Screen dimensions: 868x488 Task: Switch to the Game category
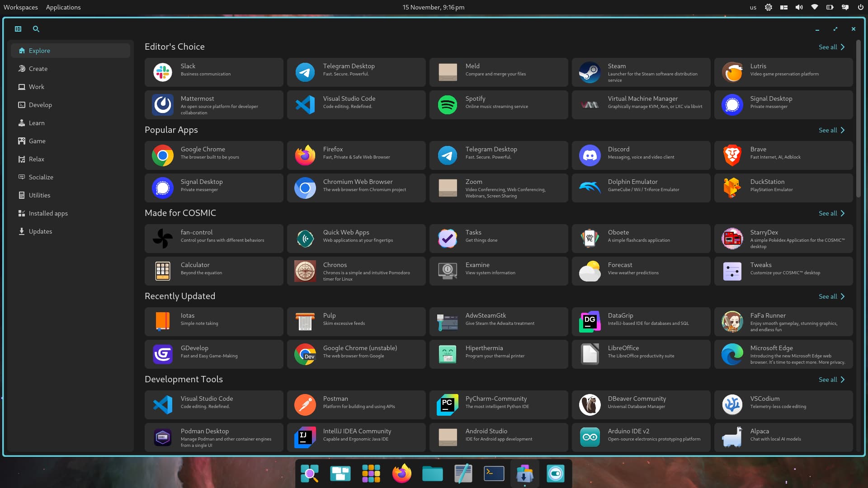pos(71,141)
